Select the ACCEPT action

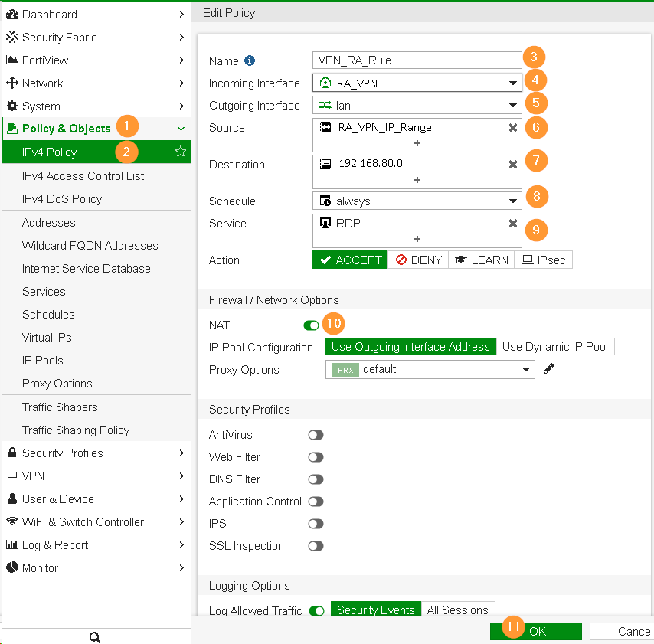point(350,260)
